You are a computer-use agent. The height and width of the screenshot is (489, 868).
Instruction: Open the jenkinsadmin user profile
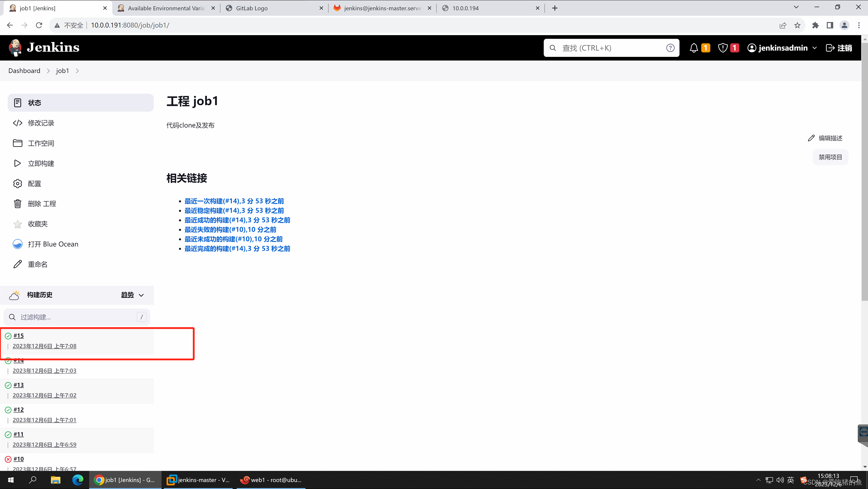[x=778, y=48]
